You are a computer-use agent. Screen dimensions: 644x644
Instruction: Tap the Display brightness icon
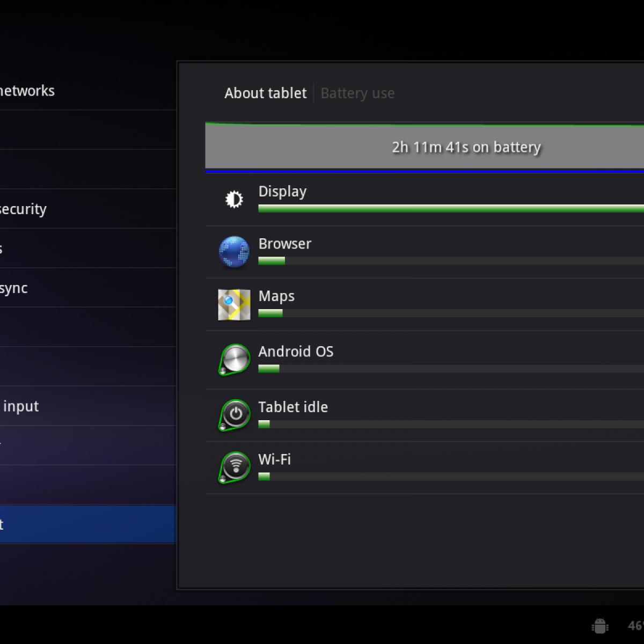click(x=234, y=200)
